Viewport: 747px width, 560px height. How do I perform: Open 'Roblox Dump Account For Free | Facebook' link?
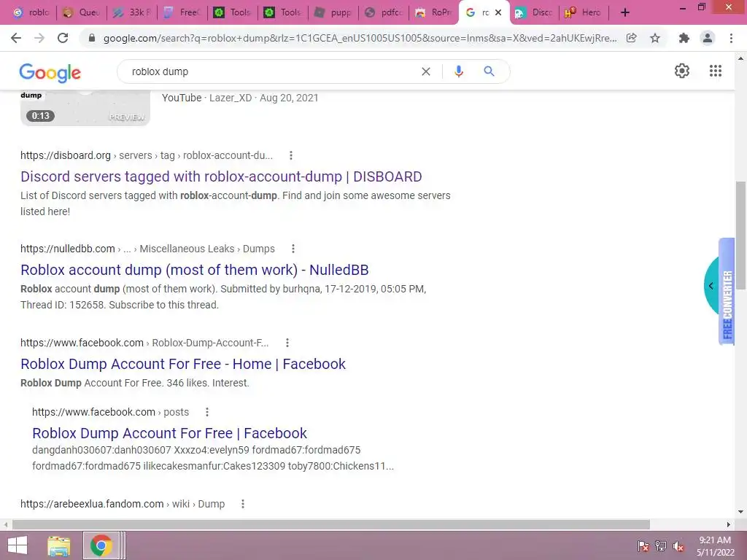169,433
